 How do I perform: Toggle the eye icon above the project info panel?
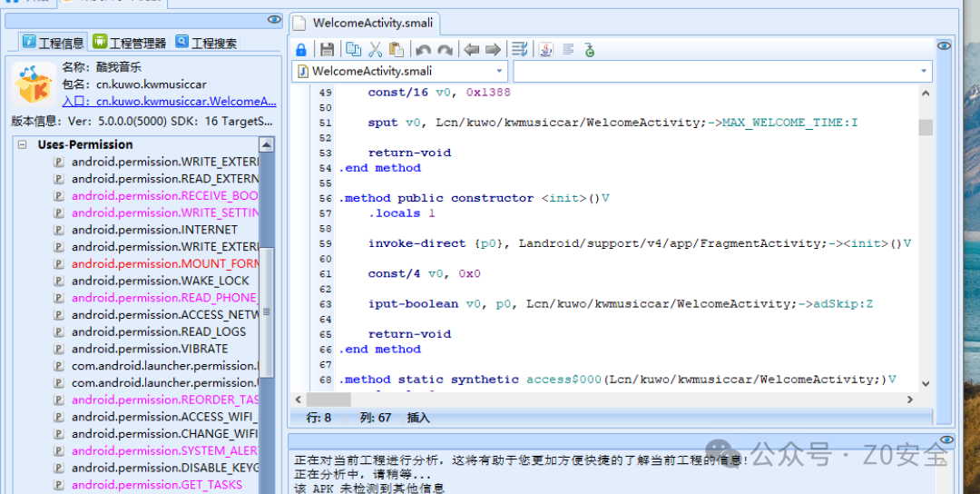tap(274, 20)
